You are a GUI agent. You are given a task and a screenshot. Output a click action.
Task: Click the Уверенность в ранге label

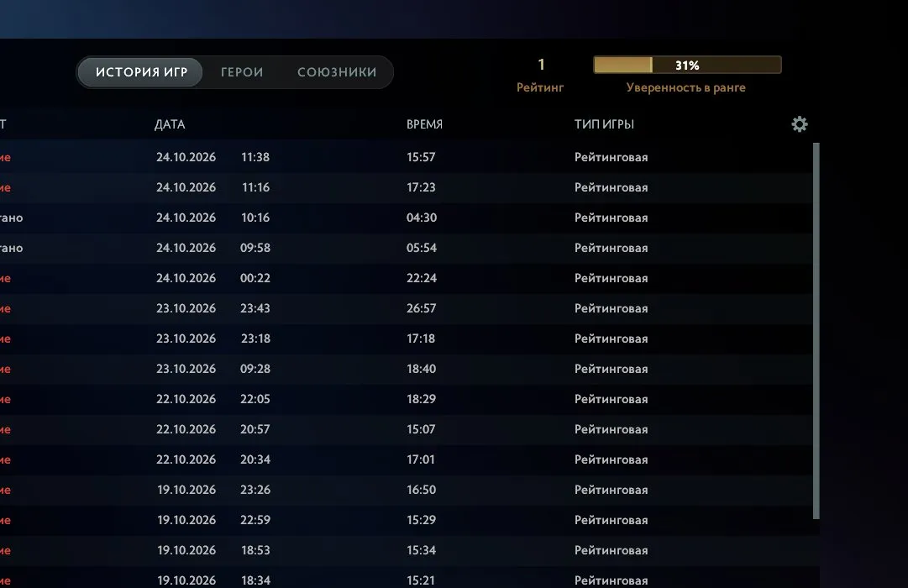tap(685, 87)
